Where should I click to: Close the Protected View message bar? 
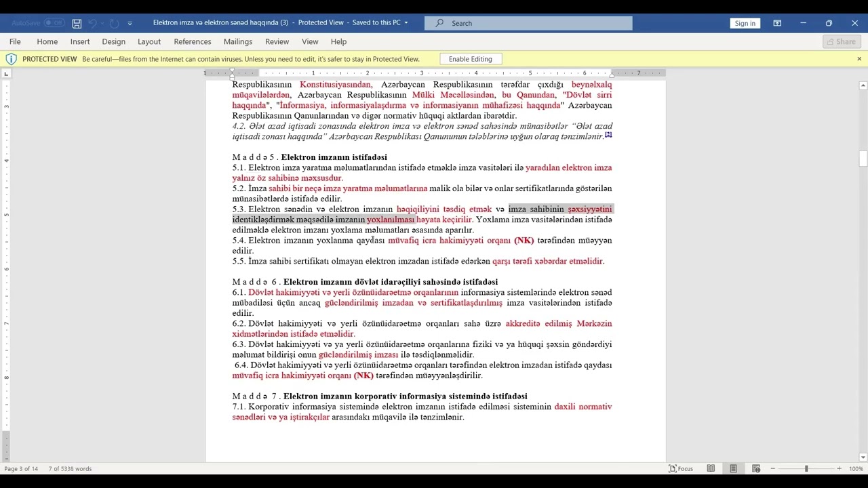(x=859, y=59)
